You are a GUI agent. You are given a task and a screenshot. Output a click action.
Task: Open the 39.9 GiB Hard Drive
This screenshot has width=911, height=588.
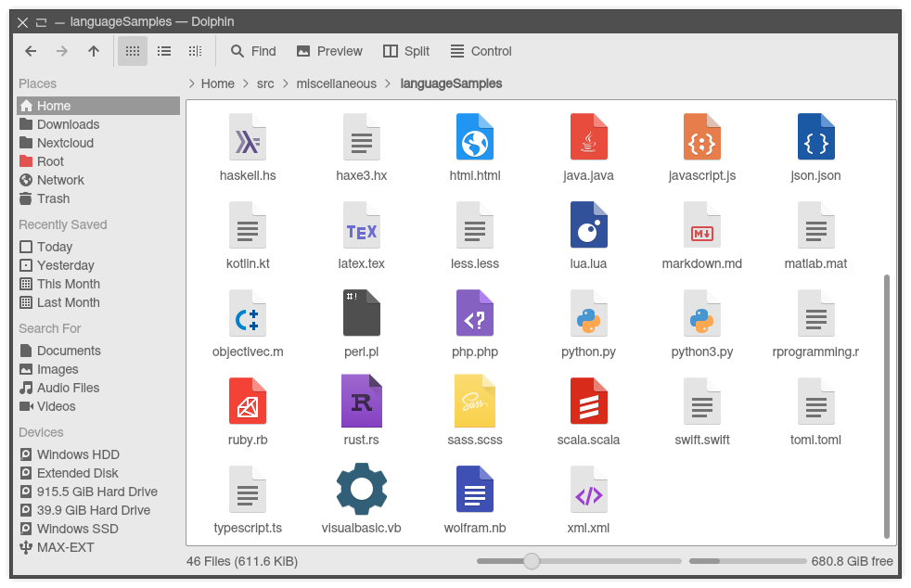98,510
